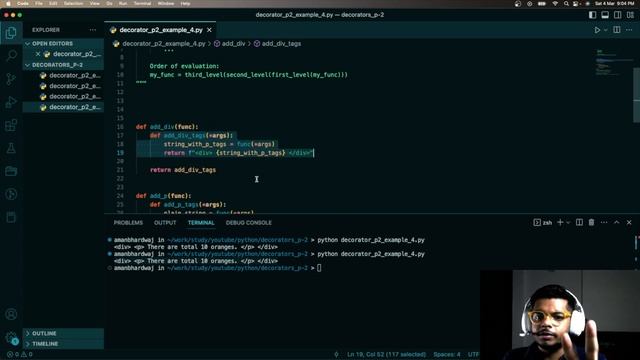Open macOS Wi-Fi status menu
Screen dimensions: 640x360
555,4
